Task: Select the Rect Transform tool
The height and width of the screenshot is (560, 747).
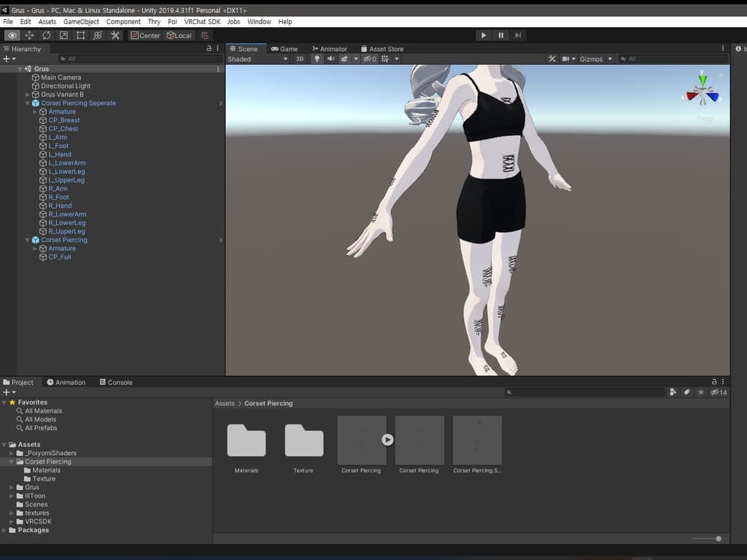Action: (80, 35)
